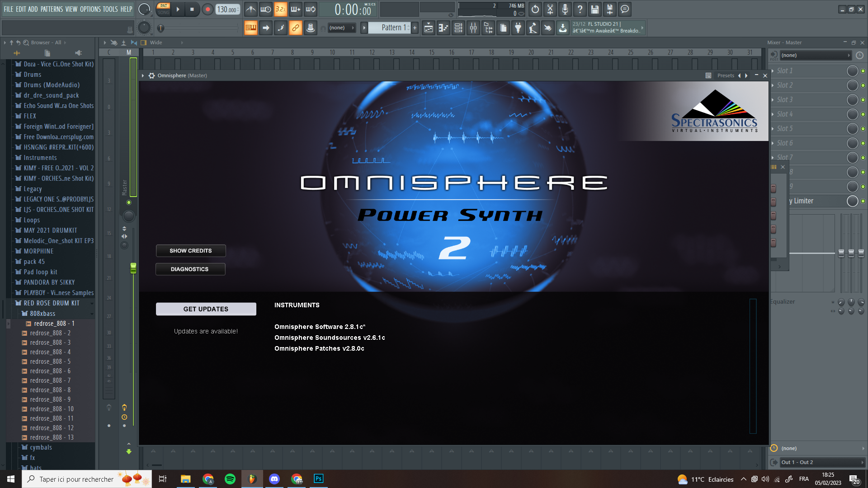Open the mixer preset (none) dropdown at top
The width and height of the screenshot is (868, 488).
click(x=816, y=55)
